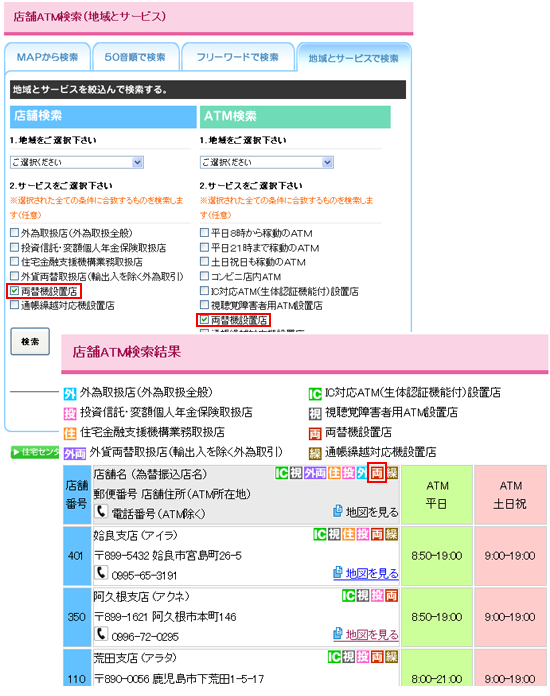The image size is (550, 696).
Task: Check 外貨両替取扱店 checkbox in 店舗検索
Action: click(x=15, y=276)
